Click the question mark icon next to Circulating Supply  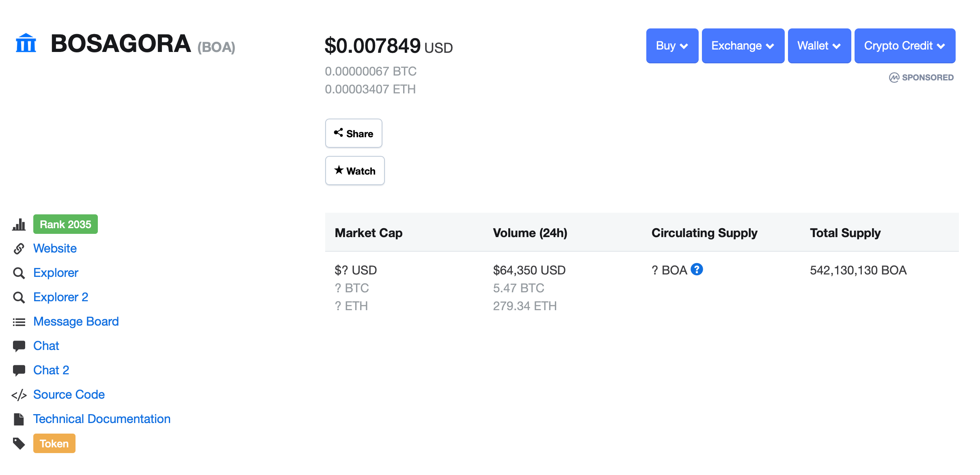click(x=697, y=270)
